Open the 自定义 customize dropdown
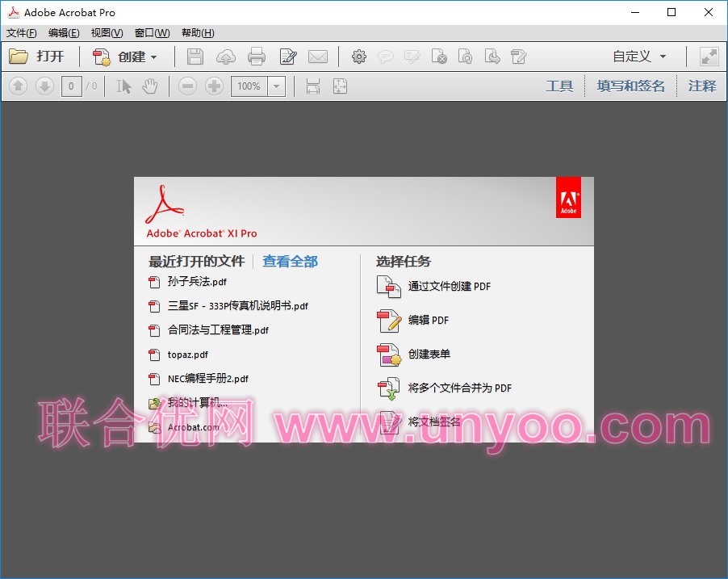The height and width of the screenshot is (579, 728). (x=639, y=57)
